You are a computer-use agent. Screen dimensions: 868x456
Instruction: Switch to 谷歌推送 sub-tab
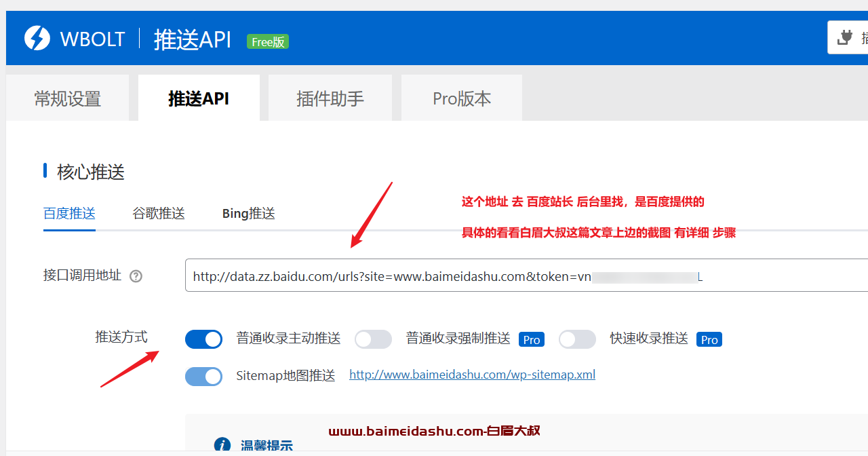[x=159, y=214]
